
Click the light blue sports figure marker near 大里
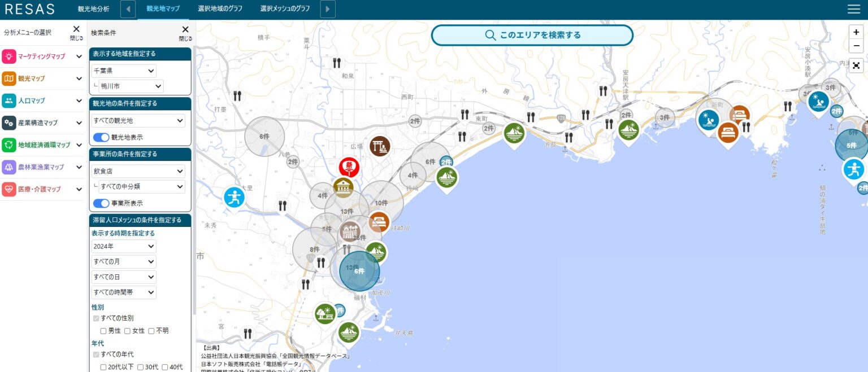click(x=234, y=197)
